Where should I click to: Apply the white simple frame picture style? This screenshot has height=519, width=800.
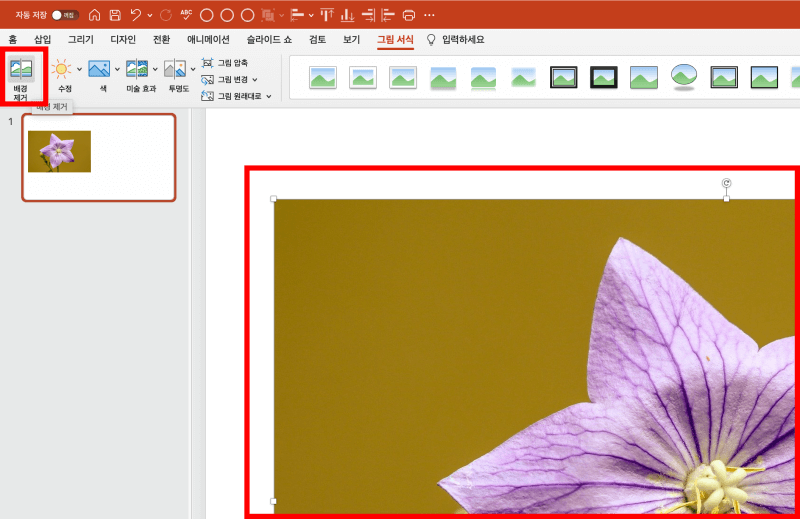(322, 78)
